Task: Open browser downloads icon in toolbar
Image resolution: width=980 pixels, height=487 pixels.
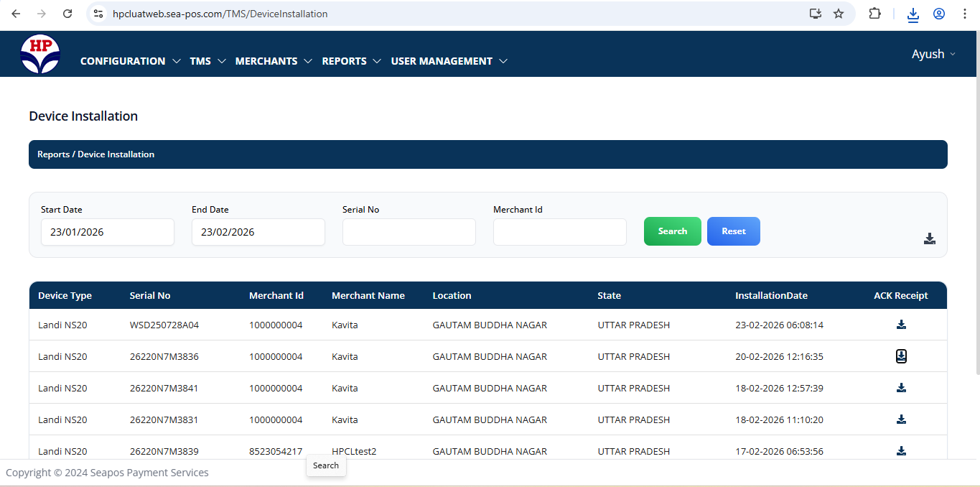Action: pos(913,14)
